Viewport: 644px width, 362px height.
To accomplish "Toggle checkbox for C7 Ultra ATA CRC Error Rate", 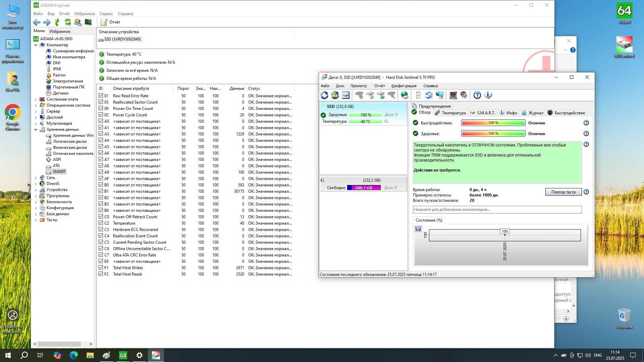I will [101, 255].
